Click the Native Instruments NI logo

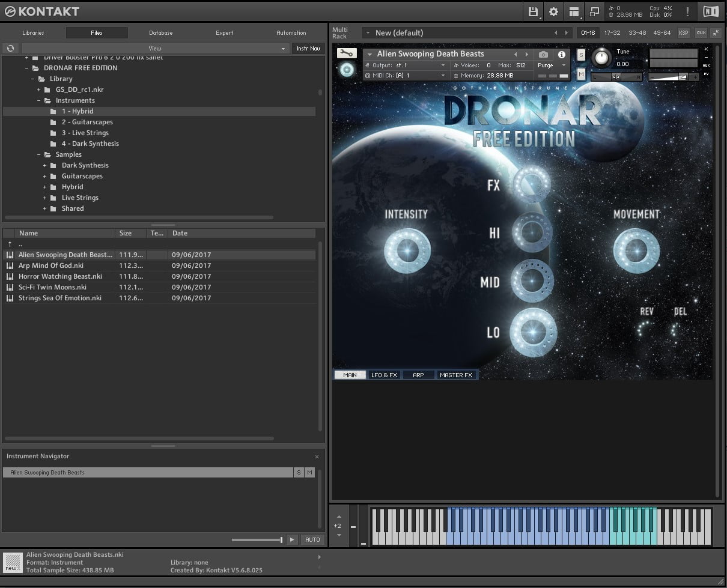click(x=711, y=11)
